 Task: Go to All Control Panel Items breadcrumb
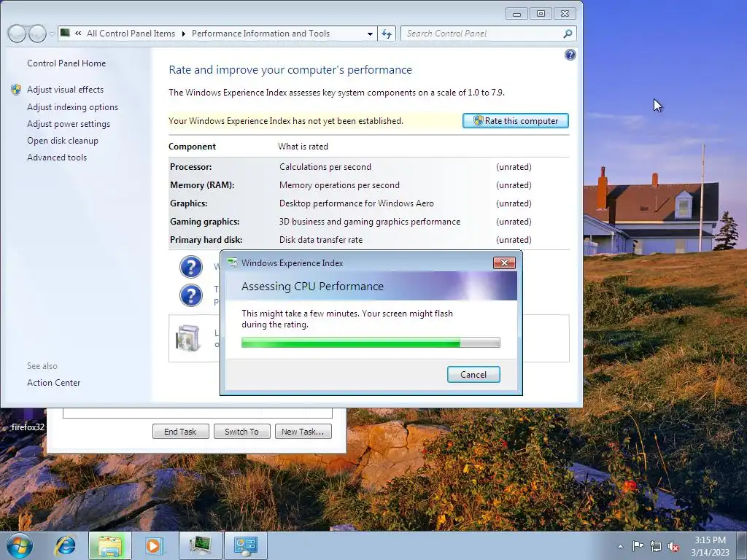click(x=131, y=34)
